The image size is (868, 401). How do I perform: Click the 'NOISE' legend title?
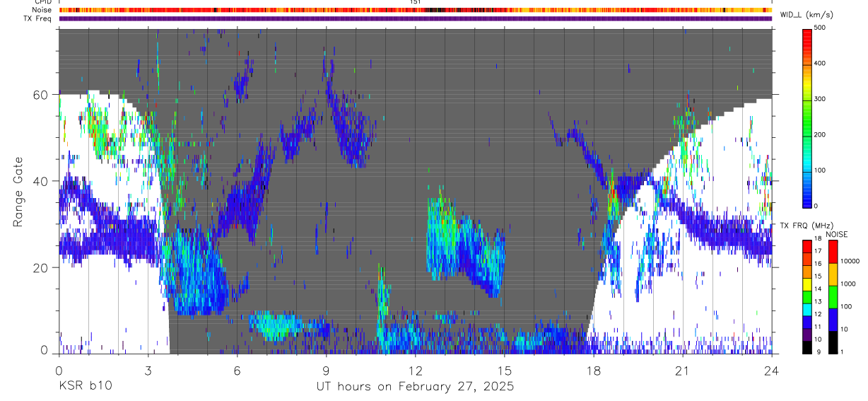836,234
